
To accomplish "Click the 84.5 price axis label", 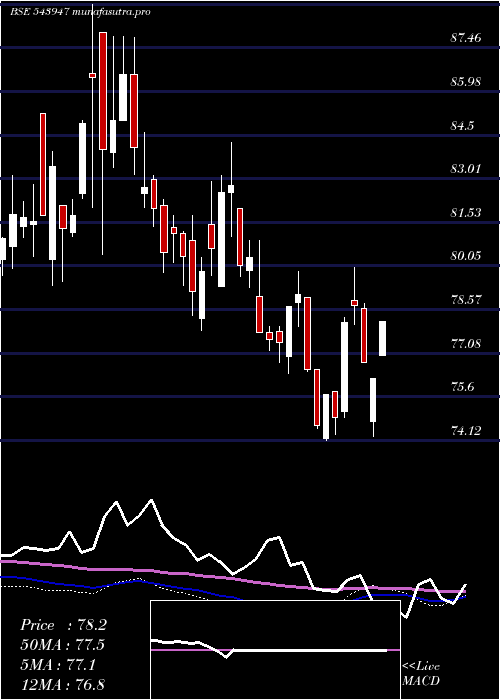I will pyautogui.click(x=462, y=125).
